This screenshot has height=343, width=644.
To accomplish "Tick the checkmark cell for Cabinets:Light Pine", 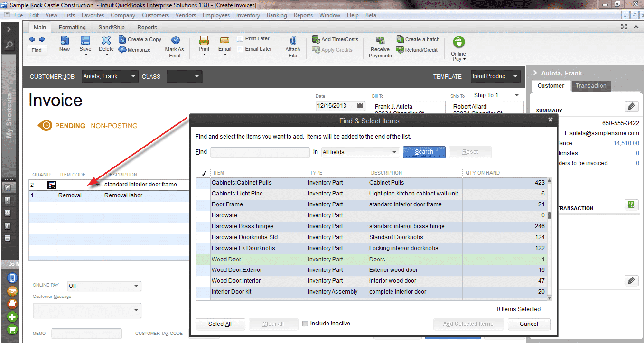I will (x=203, y=194).
